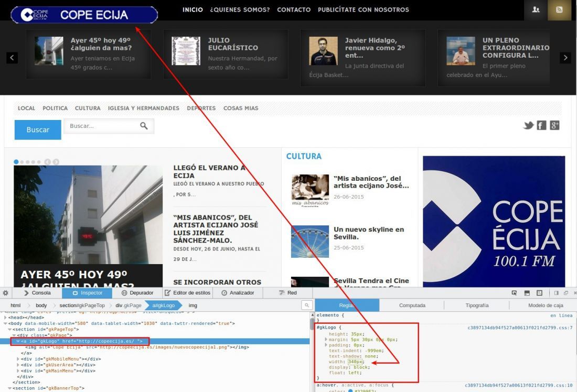The image size is (577, 392).
Task: Open the Editor de estilos tab
Action: tap(187, 293)
